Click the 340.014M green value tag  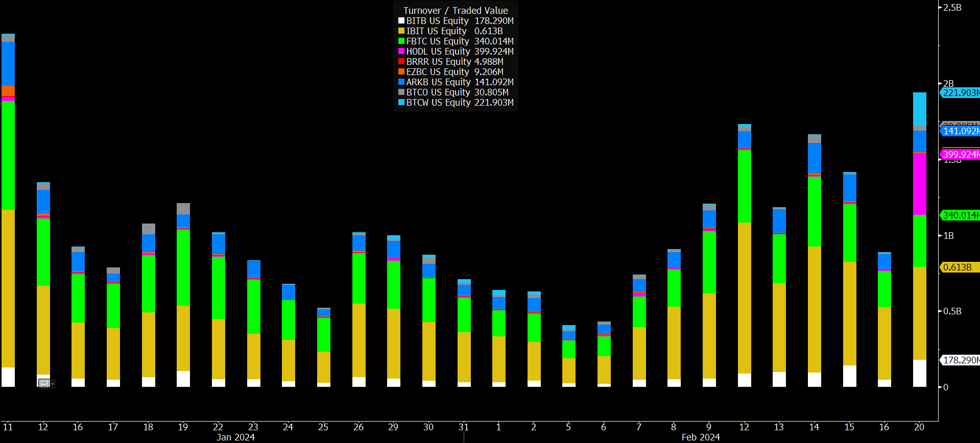960,215
